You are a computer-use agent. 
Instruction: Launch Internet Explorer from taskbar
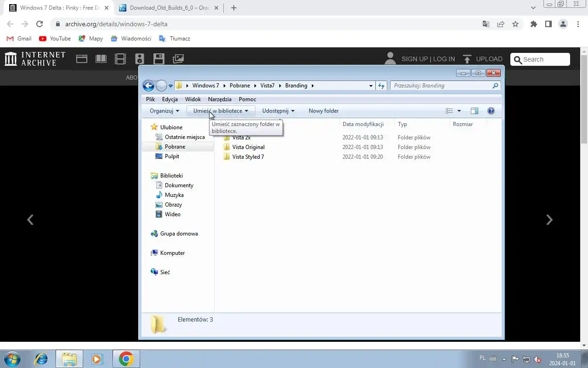(x=41, y=359)
